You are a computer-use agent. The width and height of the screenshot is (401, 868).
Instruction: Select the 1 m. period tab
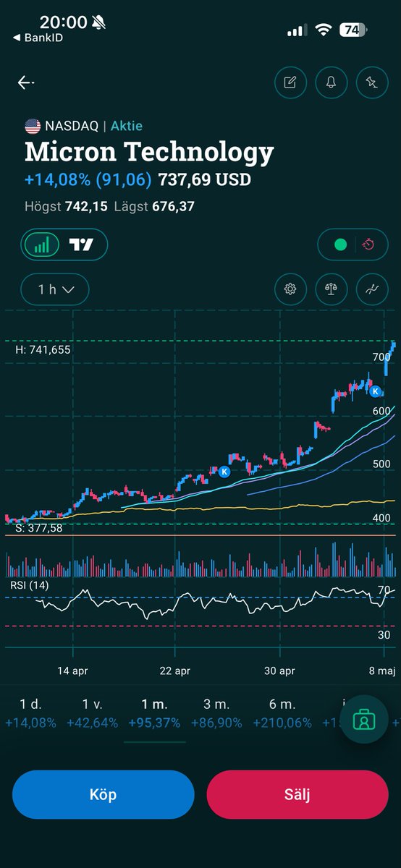[x=154, y=712]
